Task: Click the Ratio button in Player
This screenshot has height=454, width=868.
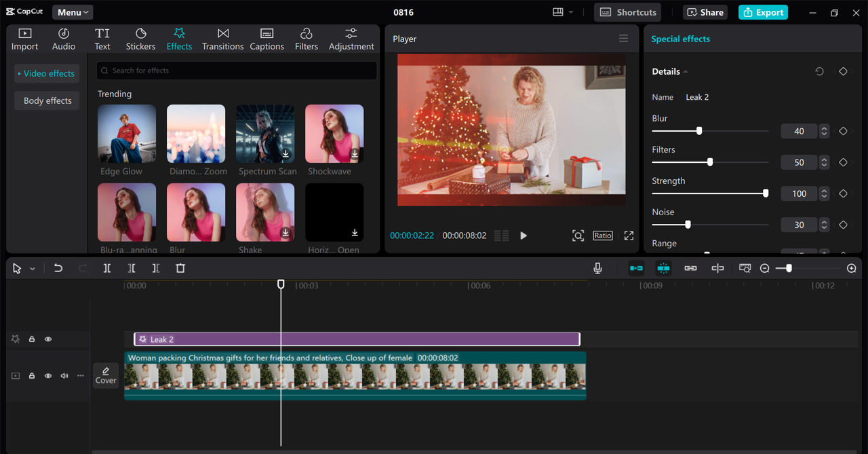Action: point(603,235)
